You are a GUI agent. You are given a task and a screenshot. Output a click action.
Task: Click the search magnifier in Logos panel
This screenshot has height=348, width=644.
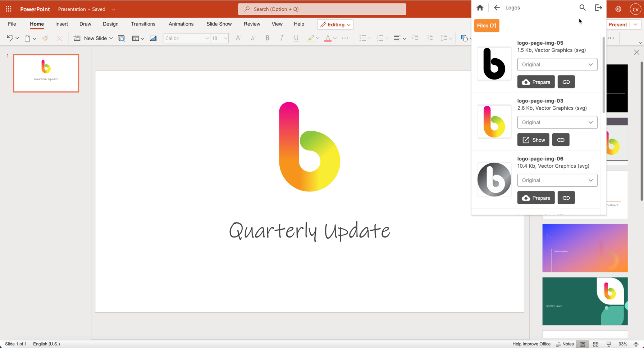click(x=582, y=8)
